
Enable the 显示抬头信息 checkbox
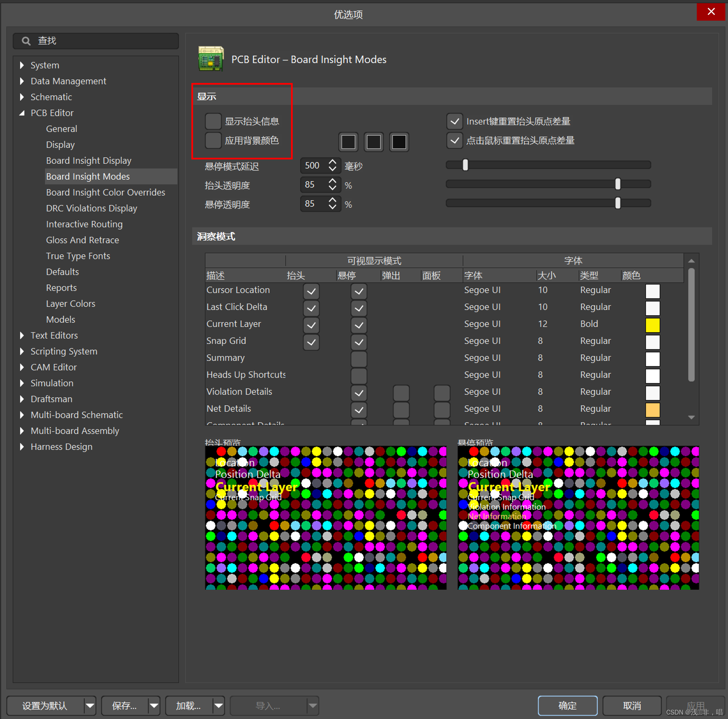[x=213, y=122]
